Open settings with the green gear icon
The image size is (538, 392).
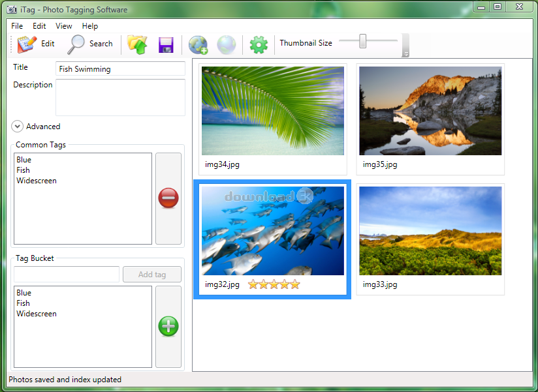(x=259, y=44)
